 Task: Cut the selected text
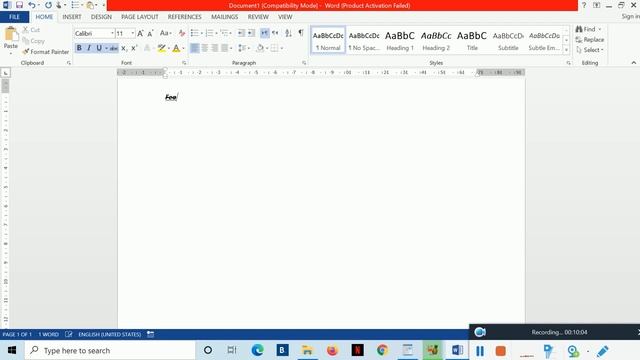click(x=31, y=30)
